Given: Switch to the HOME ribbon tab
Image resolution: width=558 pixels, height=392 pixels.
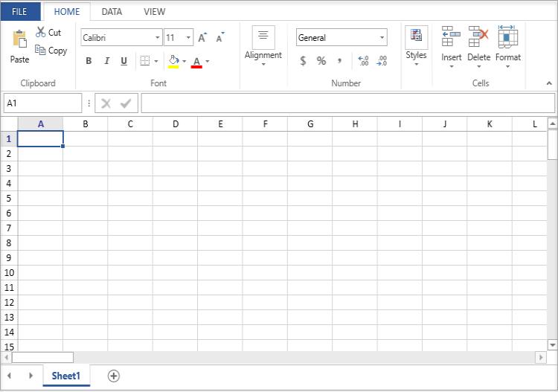Looking at the screenshot, I should [66, 12].
